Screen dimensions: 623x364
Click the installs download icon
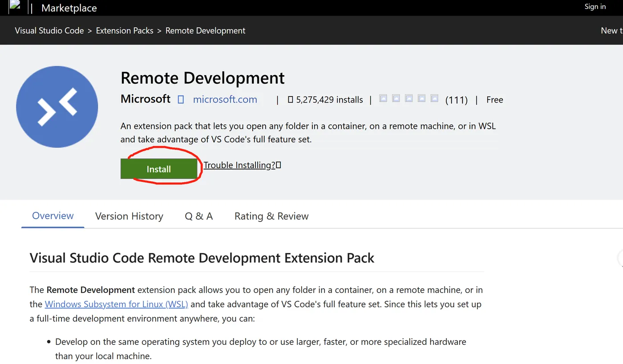click(x=290, y=100)
